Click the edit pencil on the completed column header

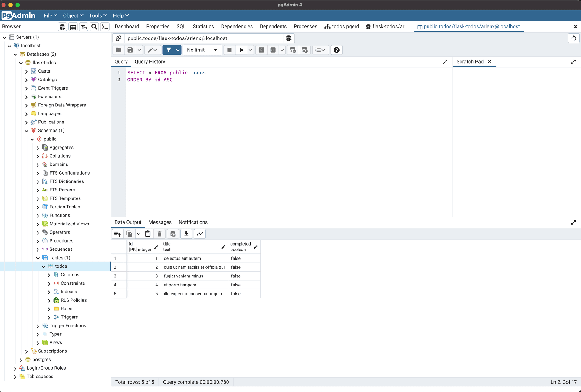pos(255,247)
